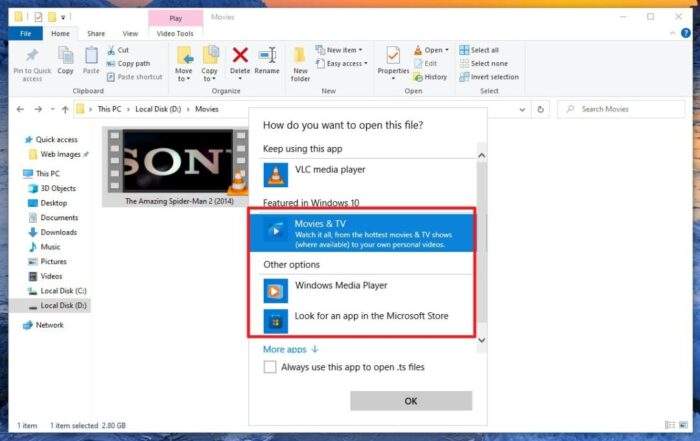Screen dimensions: 700x441
Task: Open Music folder in sidebar
Action: pos(50,247)
